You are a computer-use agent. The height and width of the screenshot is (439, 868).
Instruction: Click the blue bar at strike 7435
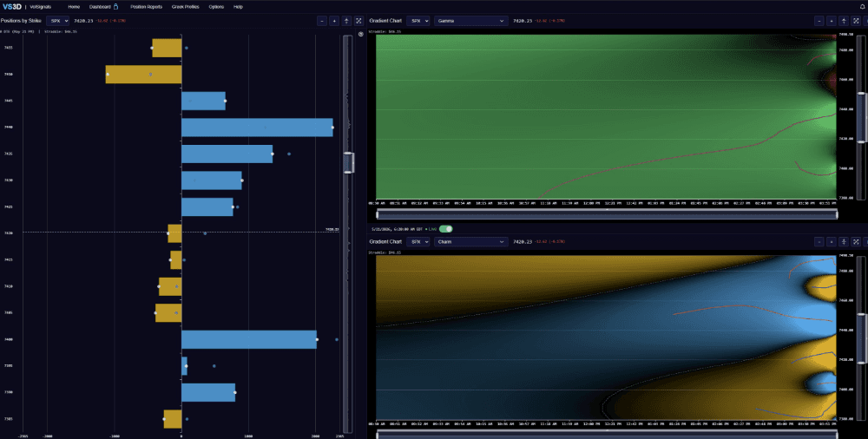pos(227,154)
